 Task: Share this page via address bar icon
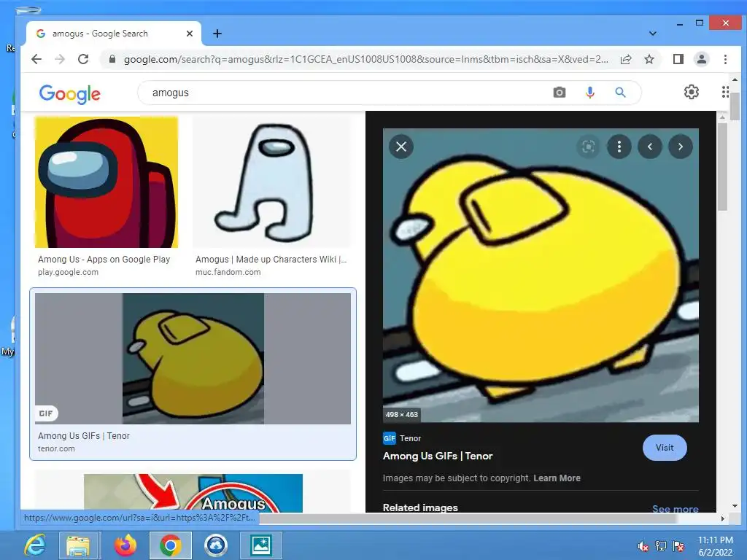tap(626, 60)
